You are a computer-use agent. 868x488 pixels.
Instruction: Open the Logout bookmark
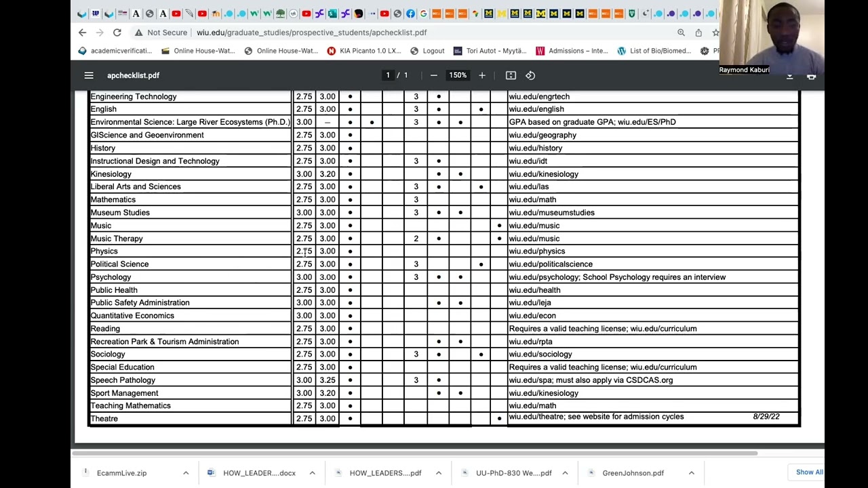pos(427,51)
